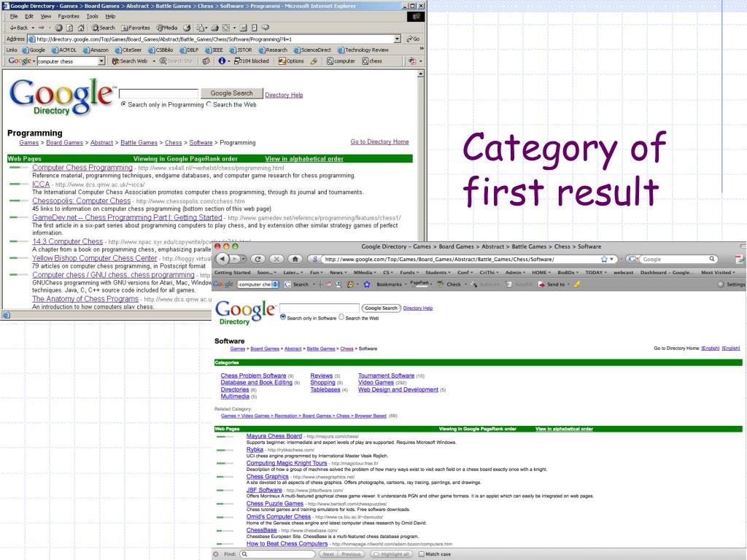The height and width of the screenshot is (560, 747).
Task: Open the File menu in Internet Explorer
Action: tap(14, 16)
